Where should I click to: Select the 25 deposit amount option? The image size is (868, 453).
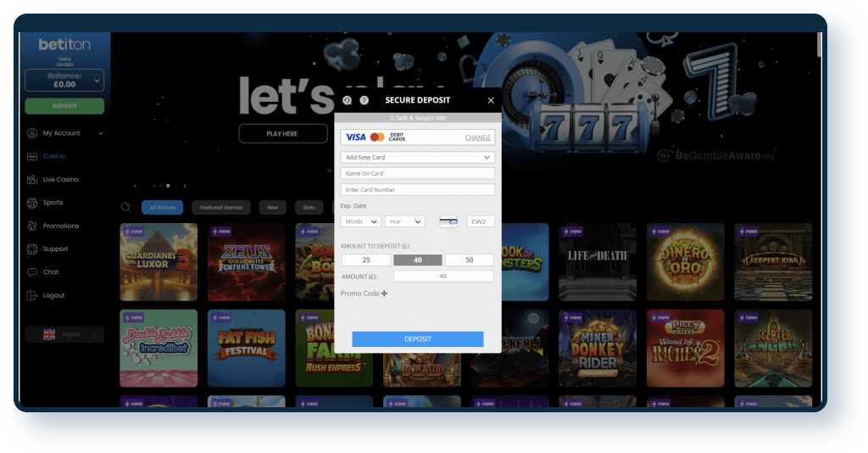coord(365,260)
